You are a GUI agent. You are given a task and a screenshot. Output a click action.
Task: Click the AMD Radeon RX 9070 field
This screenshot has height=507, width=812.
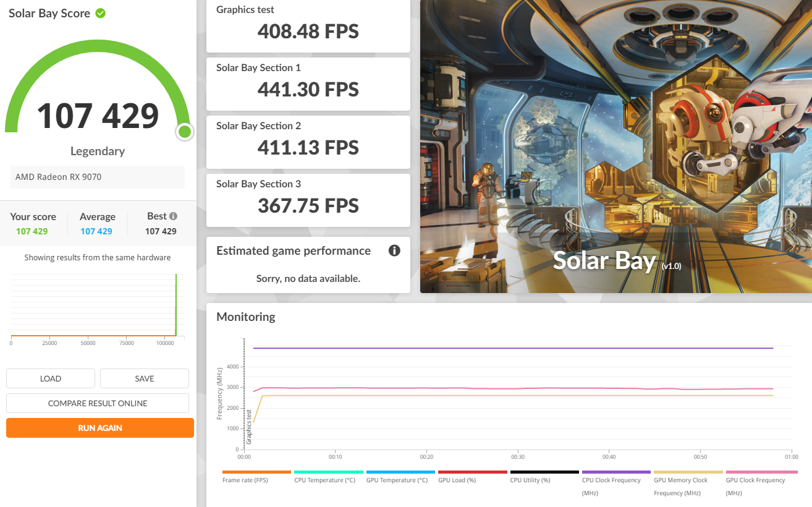98,177
